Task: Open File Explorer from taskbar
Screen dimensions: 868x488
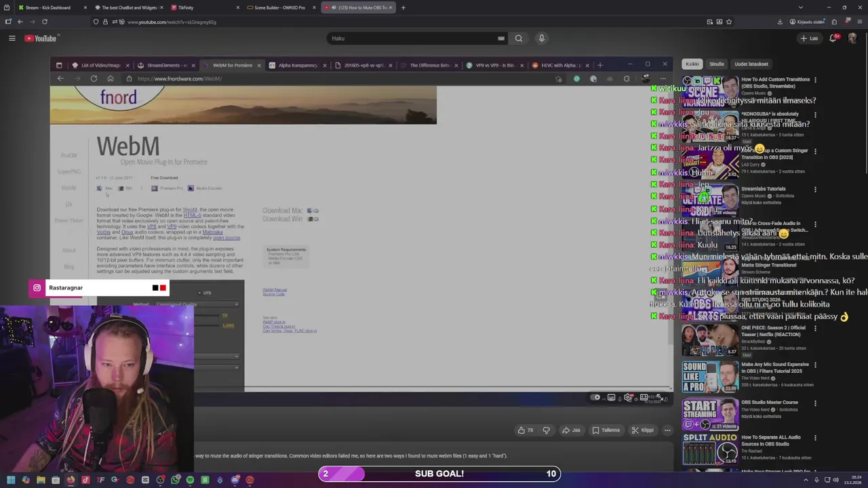Action: [x=41, y=480]
